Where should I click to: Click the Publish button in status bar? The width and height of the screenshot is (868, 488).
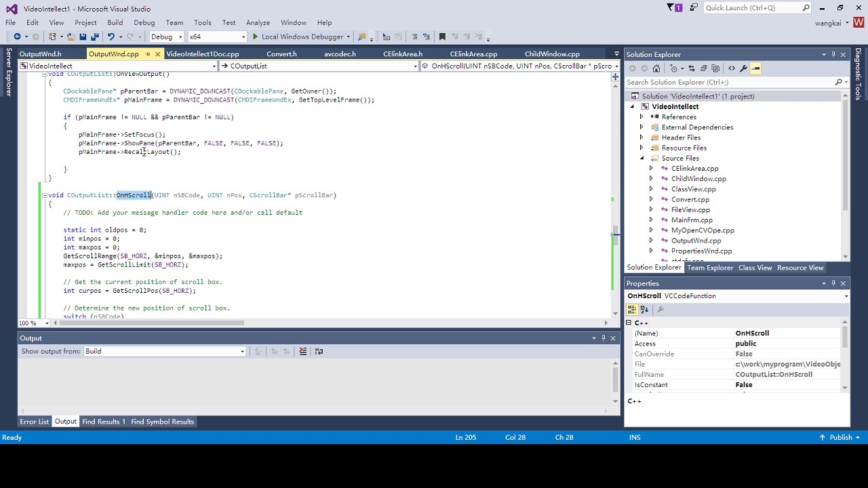(x=840, y=437)
